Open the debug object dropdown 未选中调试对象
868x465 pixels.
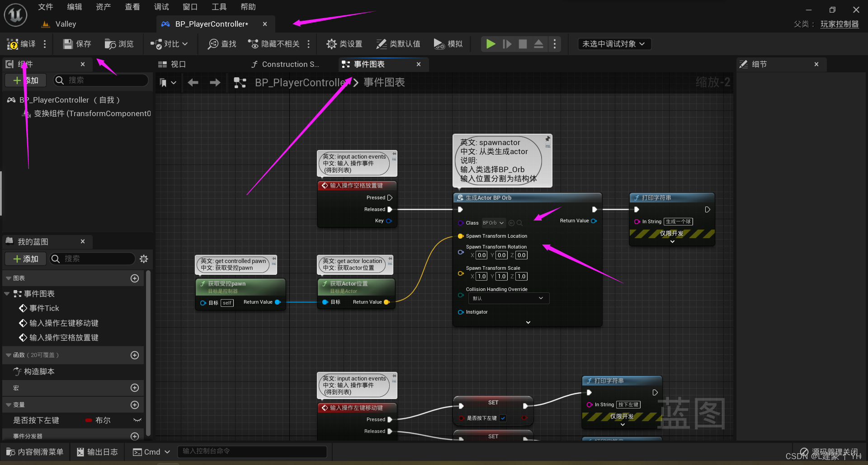point(614,44)
